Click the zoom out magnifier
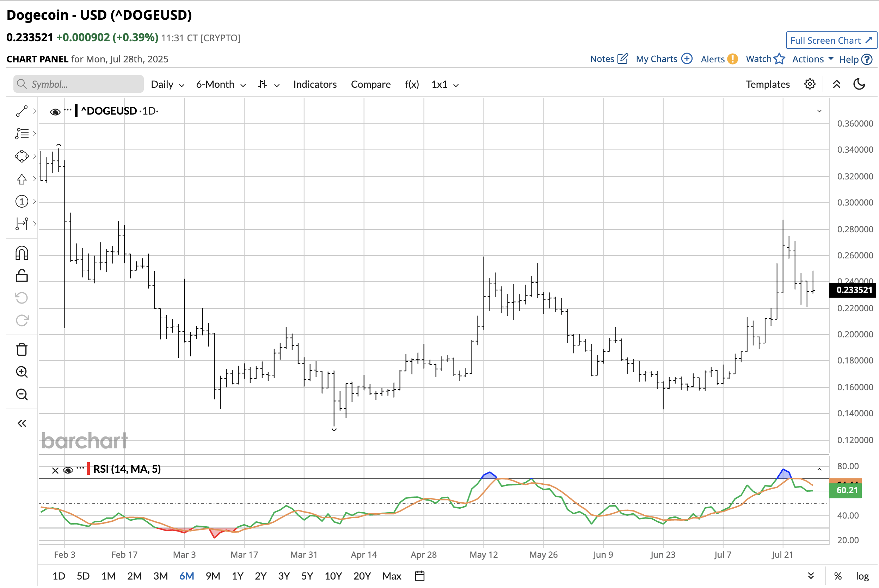This screenshot has height=588, width=879. (22, 394)
